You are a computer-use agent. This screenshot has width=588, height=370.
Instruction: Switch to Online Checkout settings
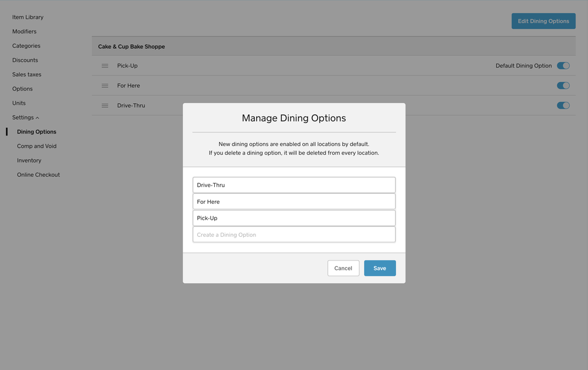(38, 174)
